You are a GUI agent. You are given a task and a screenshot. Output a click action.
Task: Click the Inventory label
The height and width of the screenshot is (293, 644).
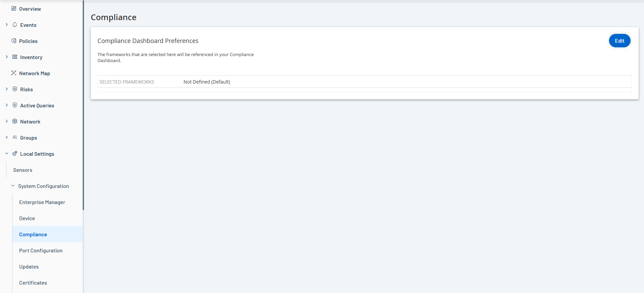[x=31, y=57]
